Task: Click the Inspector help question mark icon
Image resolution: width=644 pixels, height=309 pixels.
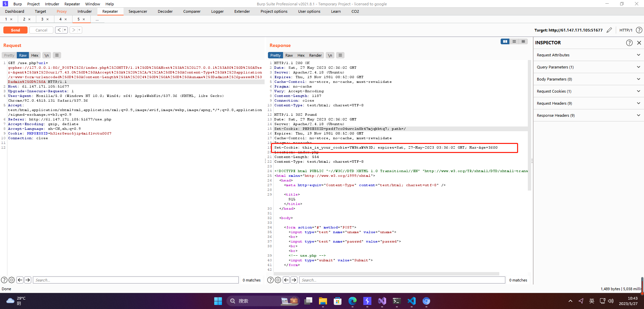Action: click(629, 43)
